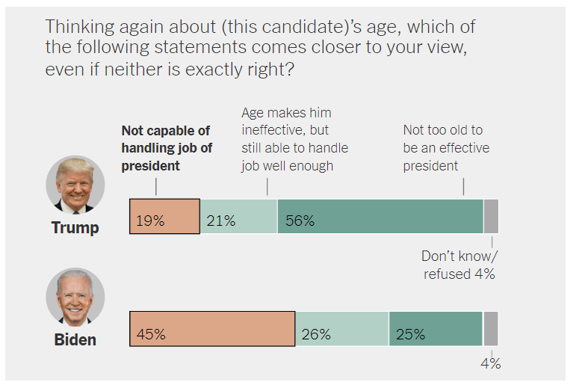Click the survey question headline text
The width and height of the screenshot is (588, 388).
pyautogui.click(x=260, y=48)
